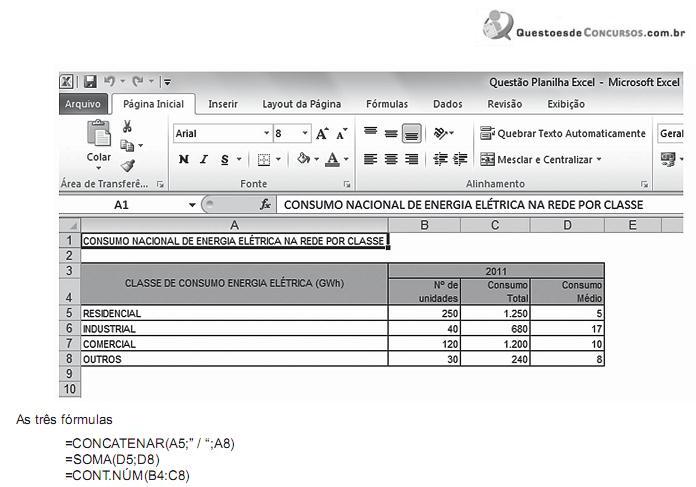Image resolution: width=696 pixels, height=487 pixels.
Task: Click the paste Colar dropdown arrow
Action: pyautogui.click(x=99, y=168)
